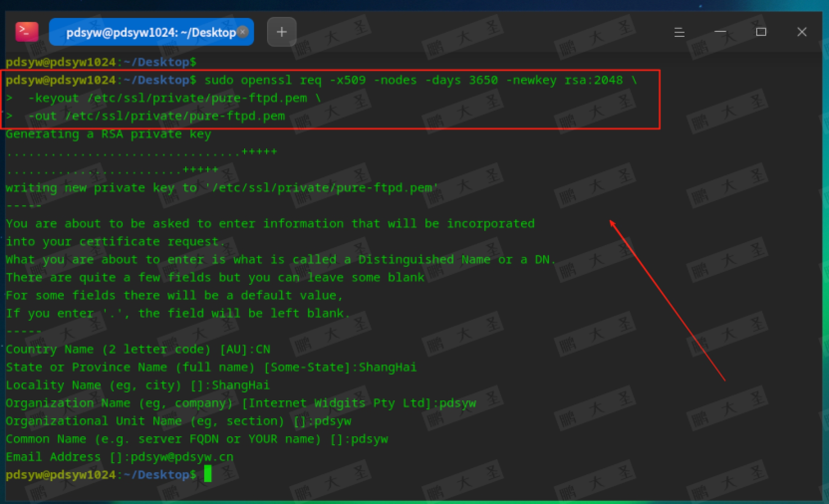Open the hamburger menu for terminal preferences
The image size is (829, 504).
[x=679, y=32]
